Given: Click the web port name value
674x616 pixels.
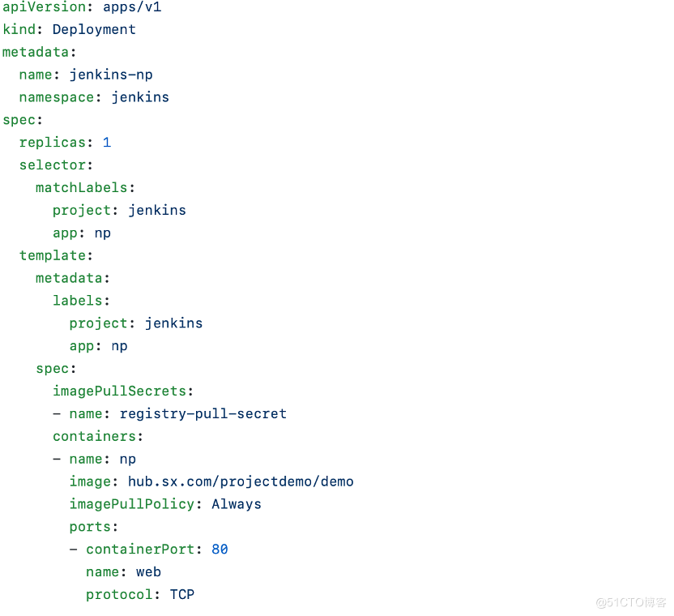Looking at the screenshot, I should [148, 572].
